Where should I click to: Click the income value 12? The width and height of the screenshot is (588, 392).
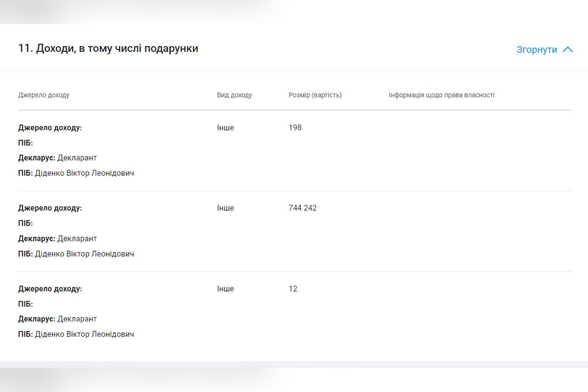(x=293, y=289)
